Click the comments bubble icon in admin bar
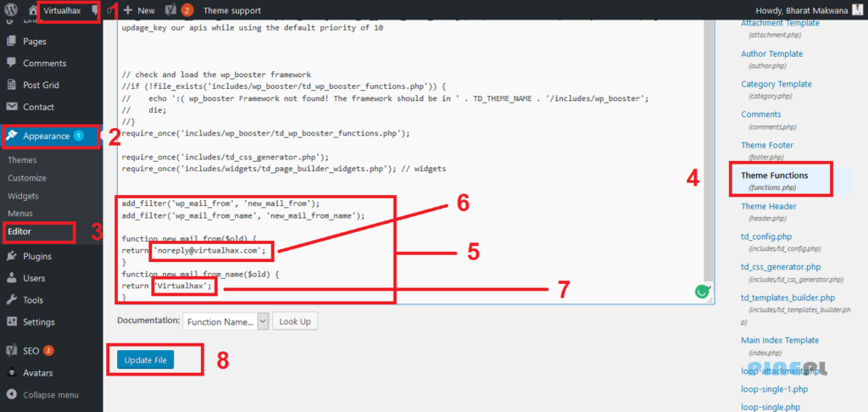868x412 pixels. coord(95,10)
